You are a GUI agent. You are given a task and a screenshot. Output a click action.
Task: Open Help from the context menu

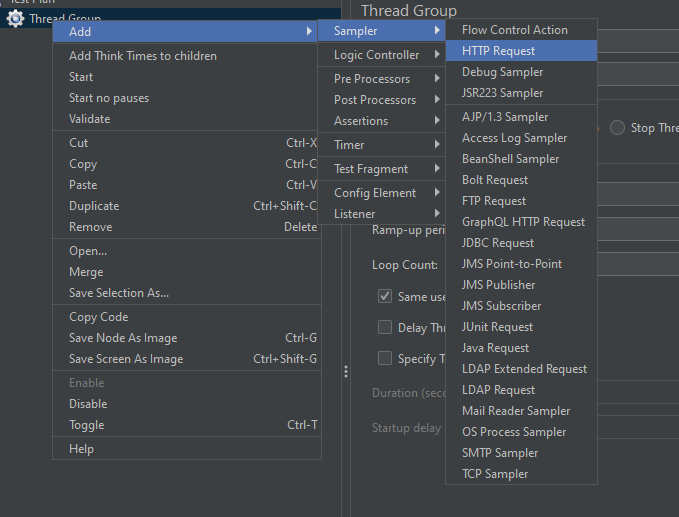186,449
